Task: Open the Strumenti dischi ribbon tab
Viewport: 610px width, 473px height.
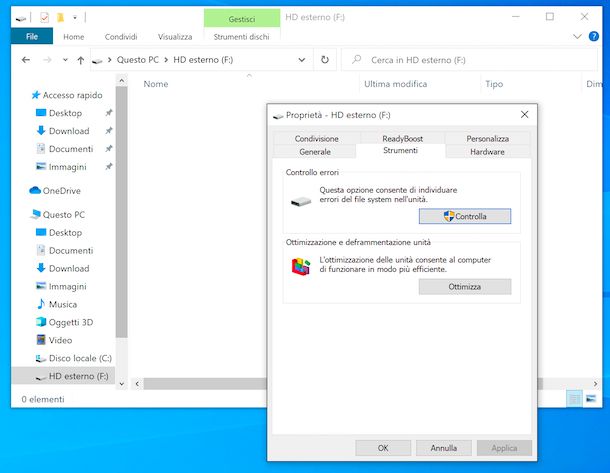Action: pos(241,37)
